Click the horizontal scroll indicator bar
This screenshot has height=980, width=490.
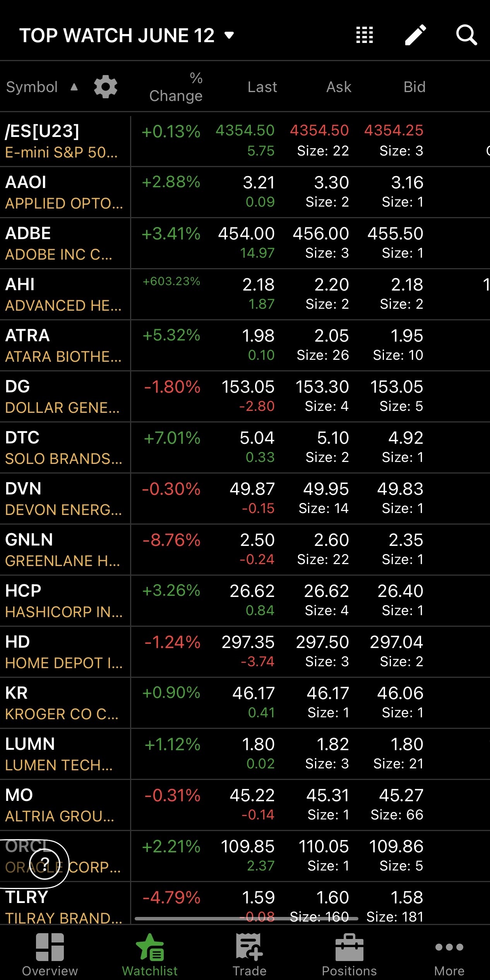(x=246, y=918)
